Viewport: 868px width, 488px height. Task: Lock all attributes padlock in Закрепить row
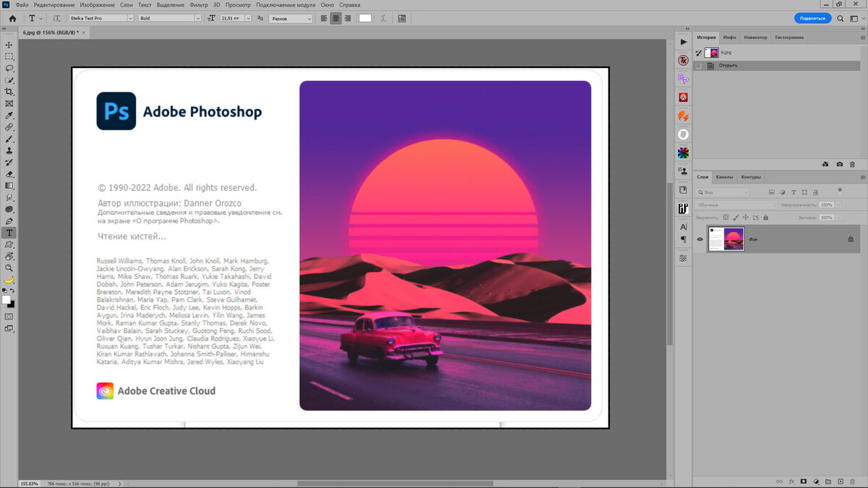point(765,217)
